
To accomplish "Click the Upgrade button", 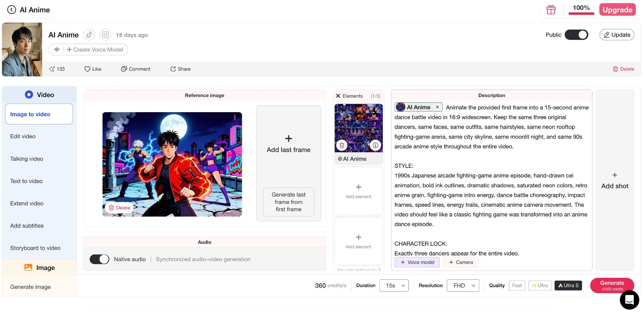I will 617,10.
